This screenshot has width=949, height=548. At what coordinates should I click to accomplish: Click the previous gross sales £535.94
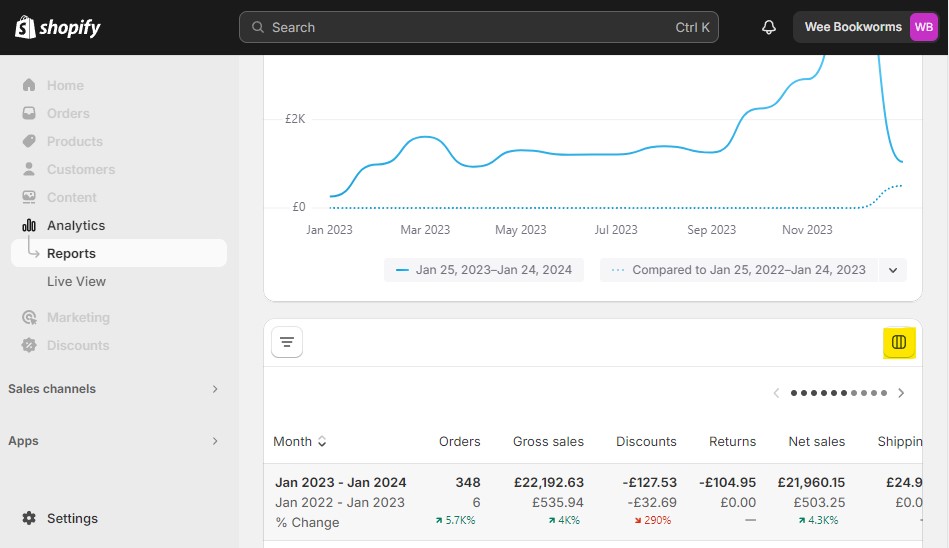tap(558, 503)
